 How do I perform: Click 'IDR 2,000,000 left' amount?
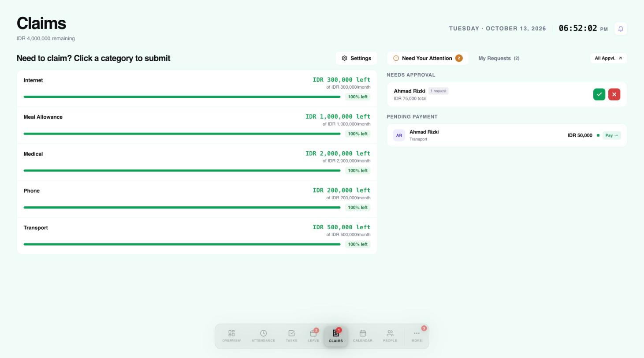pos(338,153)
